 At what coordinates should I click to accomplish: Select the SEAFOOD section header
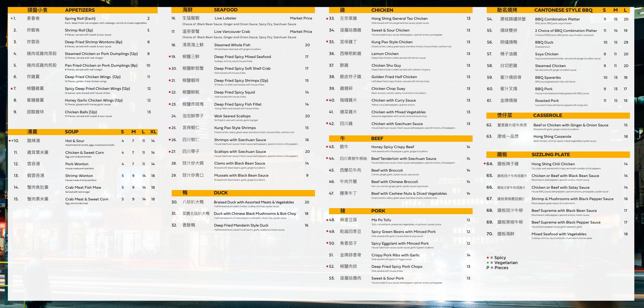225,10
